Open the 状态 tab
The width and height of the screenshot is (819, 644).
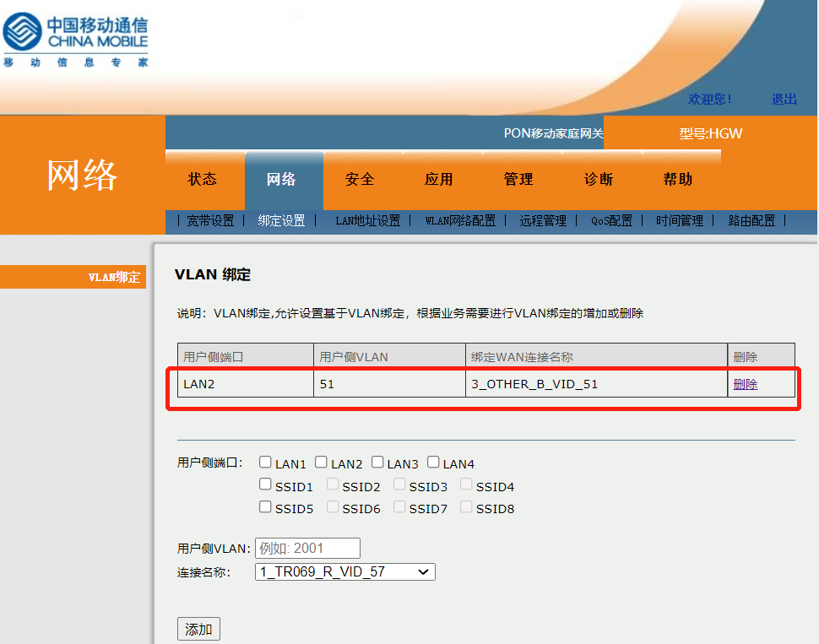[x=203, y=179]
